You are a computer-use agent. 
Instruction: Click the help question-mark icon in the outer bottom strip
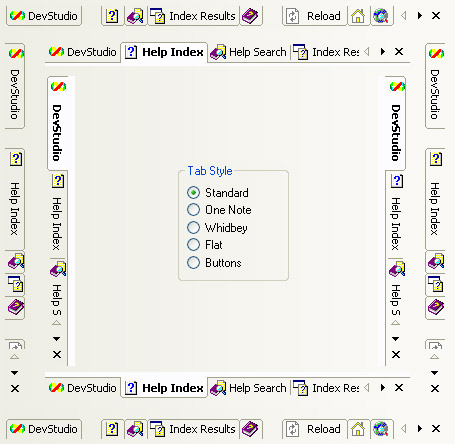pyautogui.click(x=112, y=429)
